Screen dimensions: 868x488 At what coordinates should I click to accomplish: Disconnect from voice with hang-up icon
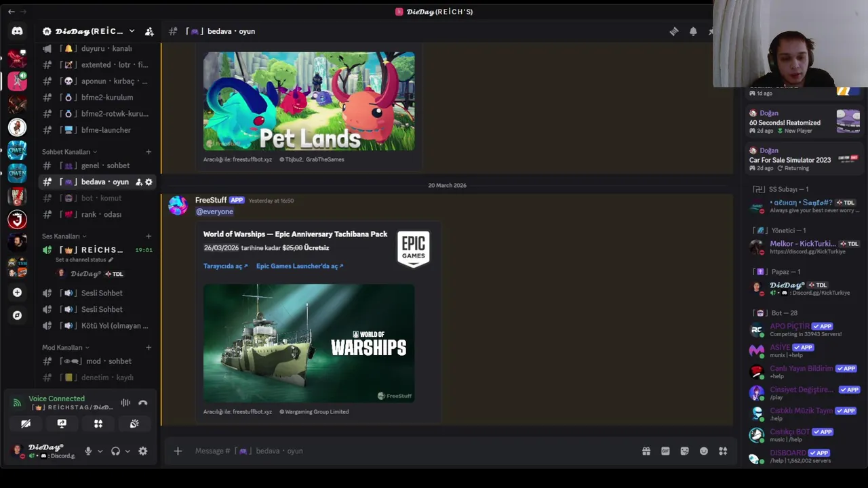[x=143, y=403]
